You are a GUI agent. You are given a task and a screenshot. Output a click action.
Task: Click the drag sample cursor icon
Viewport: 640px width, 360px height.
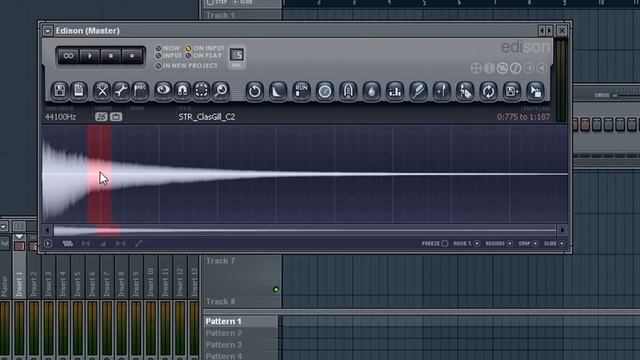(535, 91)
